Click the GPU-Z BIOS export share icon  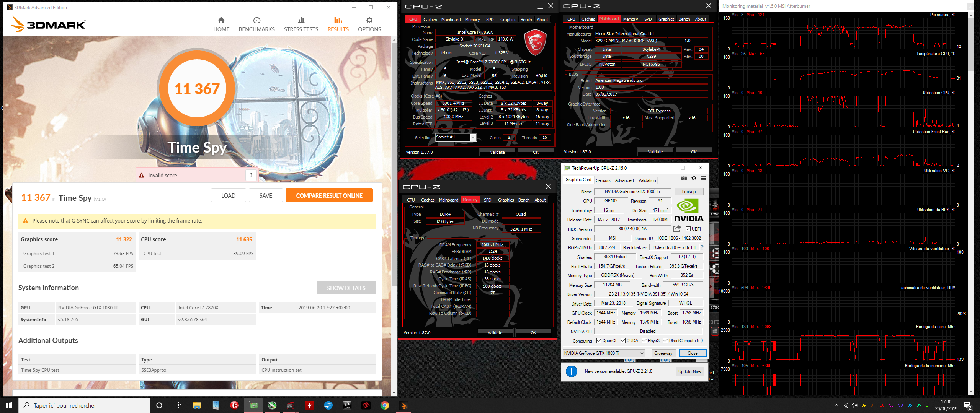coord(677,229)
